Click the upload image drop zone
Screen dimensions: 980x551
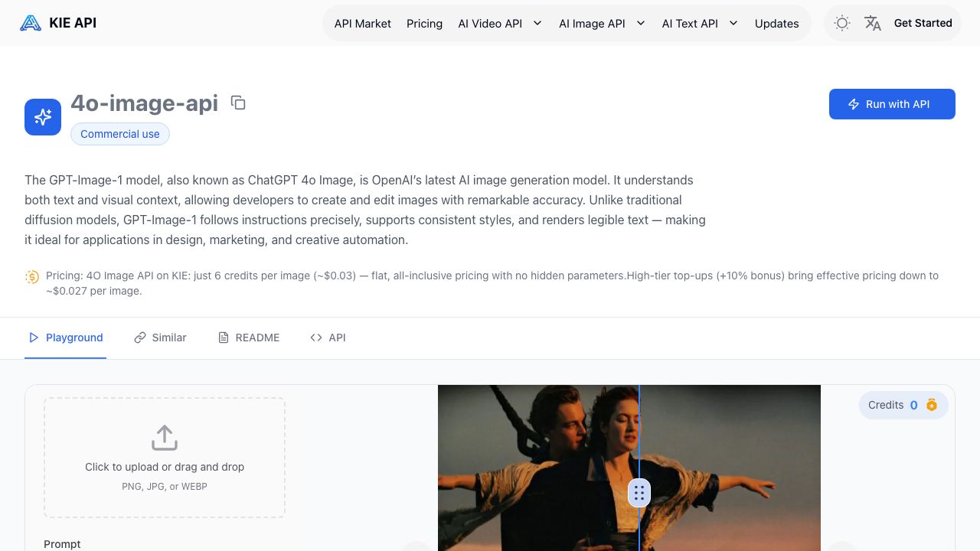(x=165, y=458)
